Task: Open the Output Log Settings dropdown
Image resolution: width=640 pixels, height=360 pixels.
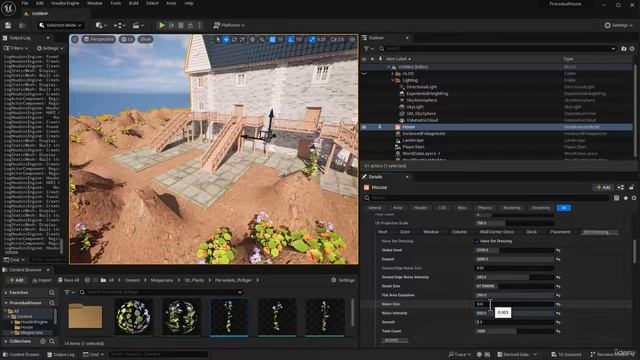Action: coord(50,48)
